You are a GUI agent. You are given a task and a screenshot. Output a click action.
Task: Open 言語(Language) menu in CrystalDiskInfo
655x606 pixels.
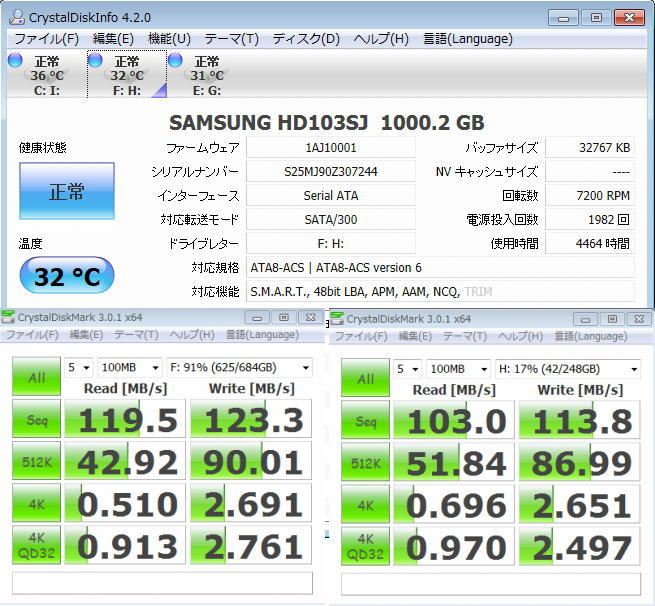[x=468, y=39]
